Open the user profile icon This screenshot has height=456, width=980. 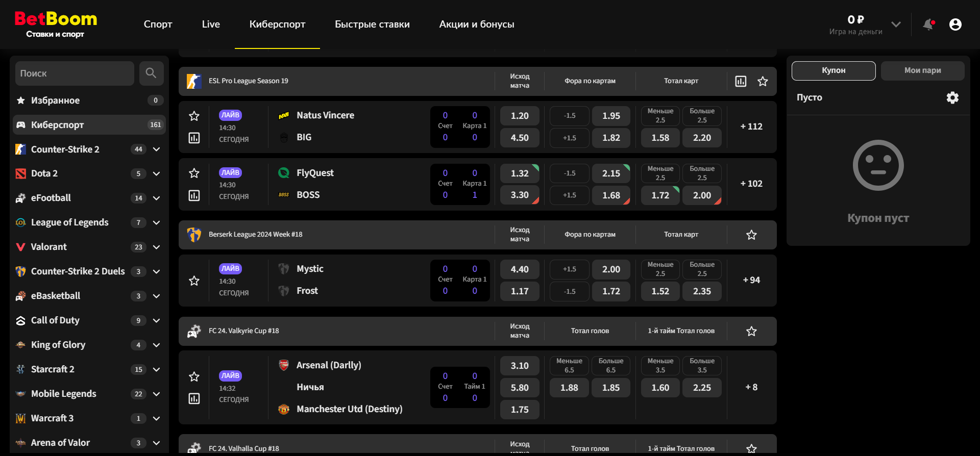point(955,24)
